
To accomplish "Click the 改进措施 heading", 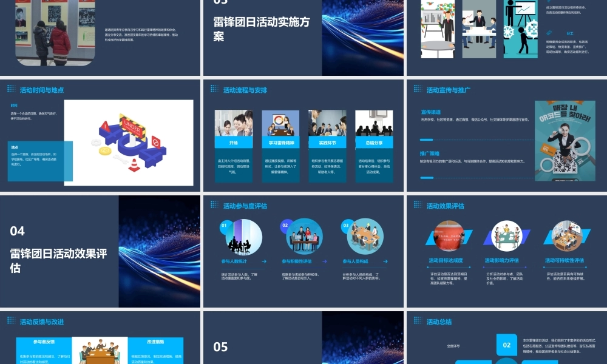I will click(x=155, y=342).
